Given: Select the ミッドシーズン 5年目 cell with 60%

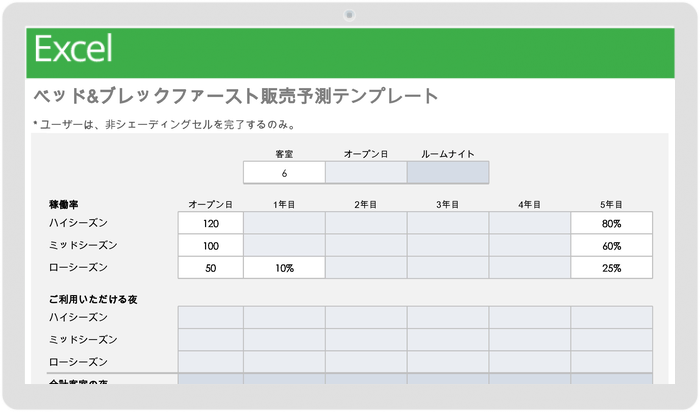Looking at the screenshot, I should pos(611,246).
